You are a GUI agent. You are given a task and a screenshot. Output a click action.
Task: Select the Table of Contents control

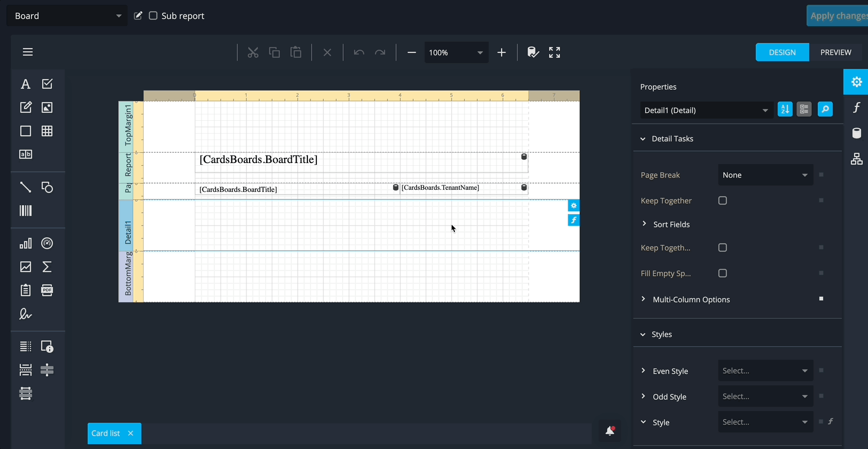[26, 346]
